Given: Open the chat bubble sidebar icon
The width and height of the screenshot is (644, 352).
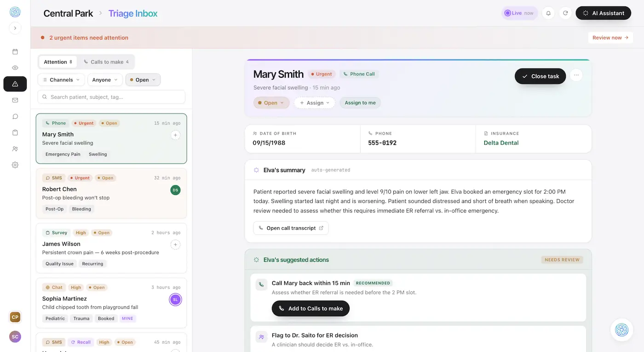Looking at the screenshot, I should [x=15, y=116].
